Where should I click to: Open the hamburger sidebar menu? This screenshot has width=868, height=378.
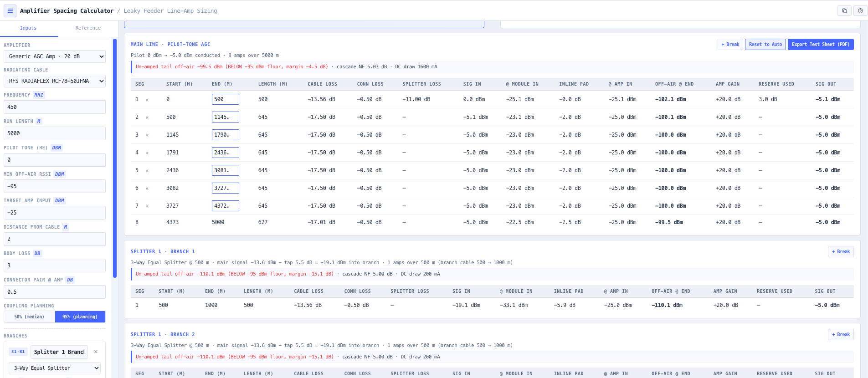[x=10, y=10]
